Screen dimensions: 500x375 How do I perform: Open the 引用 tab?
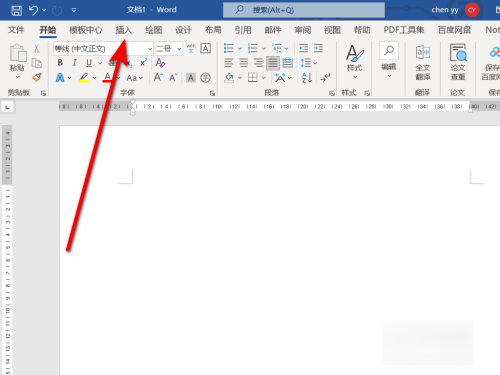click(x=243, y=30)
